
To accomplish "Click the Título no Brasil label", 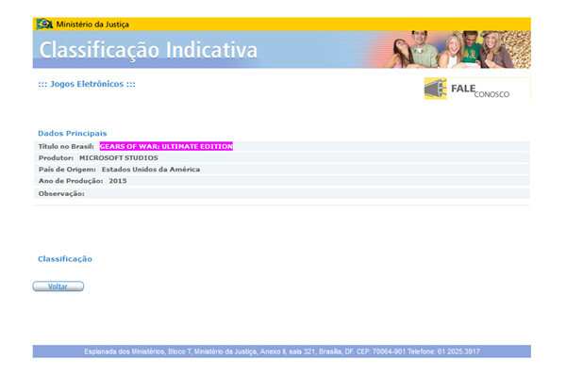I will (x=66, y=146).
